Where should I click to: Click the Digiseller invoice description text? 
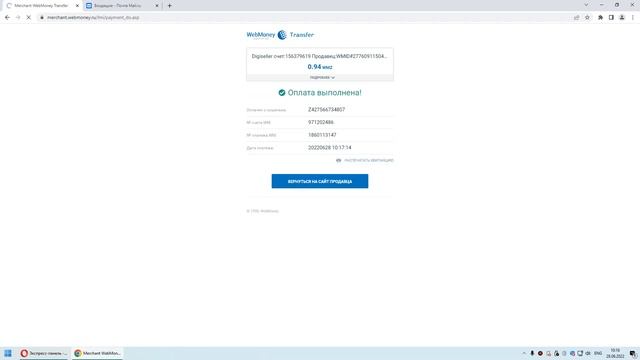coord(319,56)
